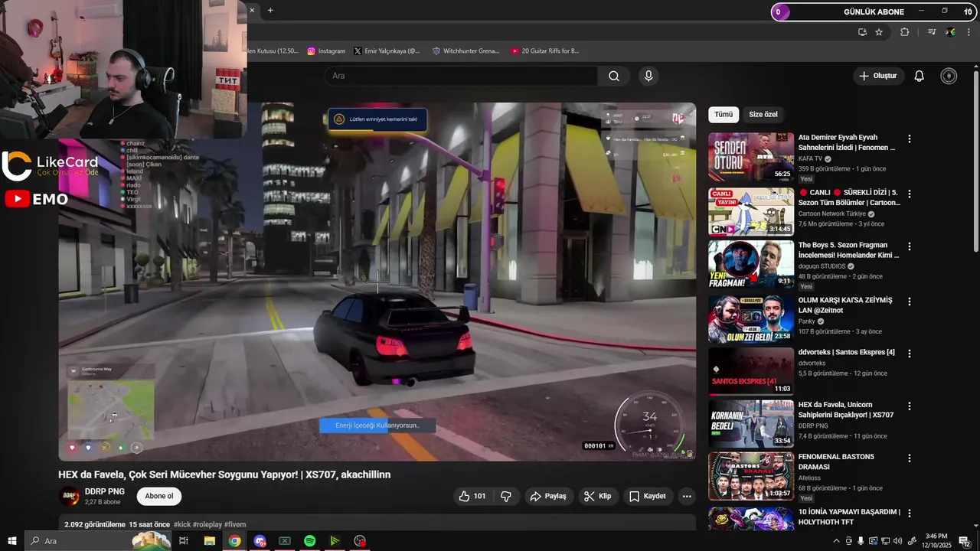The image size is (980, 551).
Task: Open the Cartoon Network live stream thumbnail
Action: point(751,211)
